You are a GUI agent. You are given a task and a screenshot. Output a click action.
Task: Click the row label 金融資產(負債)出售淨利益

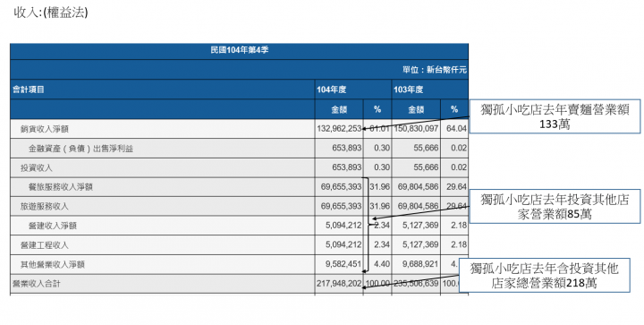(80, 149)
